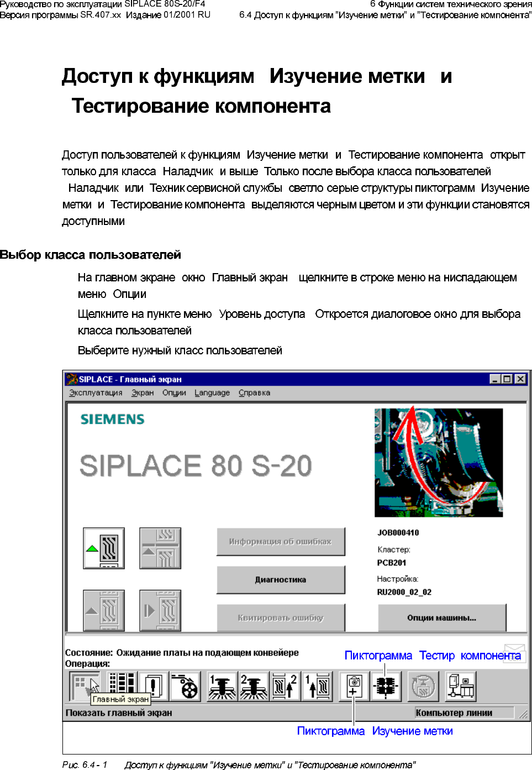Click the board icon with arrow after number 1

click(x=317, y=687)
